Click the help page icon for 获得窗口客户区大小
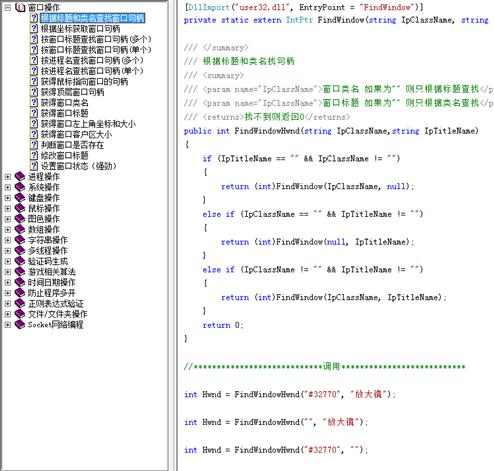Image resolution: width=494 pixels, height=471 pixels. (x=34, y=134)
